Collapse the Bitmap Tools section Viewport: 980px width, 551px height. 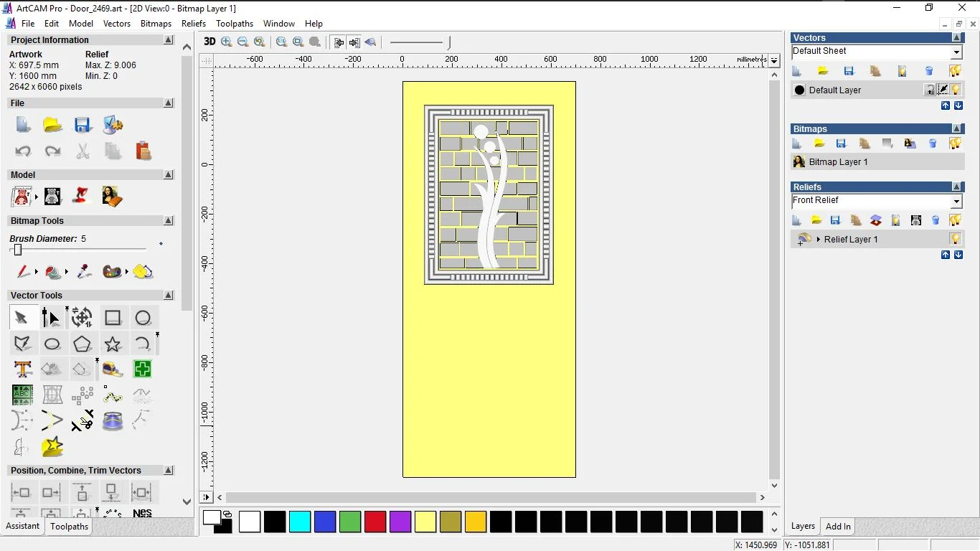(x=169, y=221)
